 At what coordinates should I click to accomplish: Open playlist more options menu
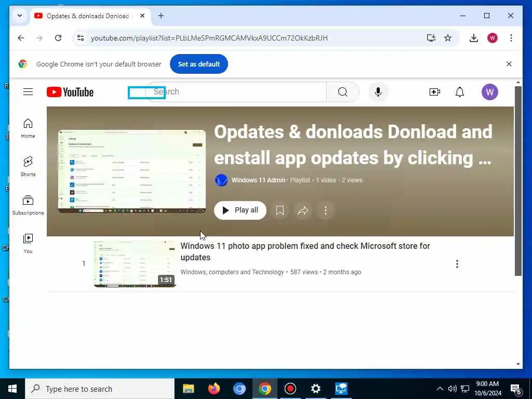pos(325,210)
